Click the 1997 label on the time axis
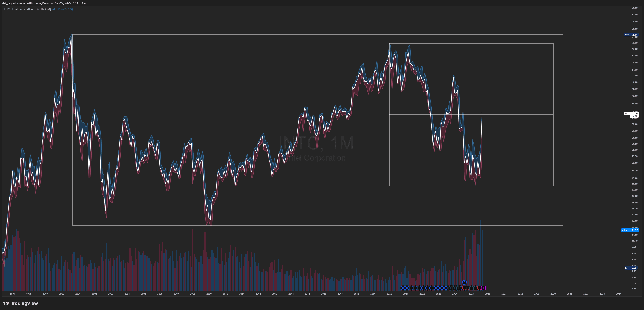The image size is (644, 310). tap(13, 294)
